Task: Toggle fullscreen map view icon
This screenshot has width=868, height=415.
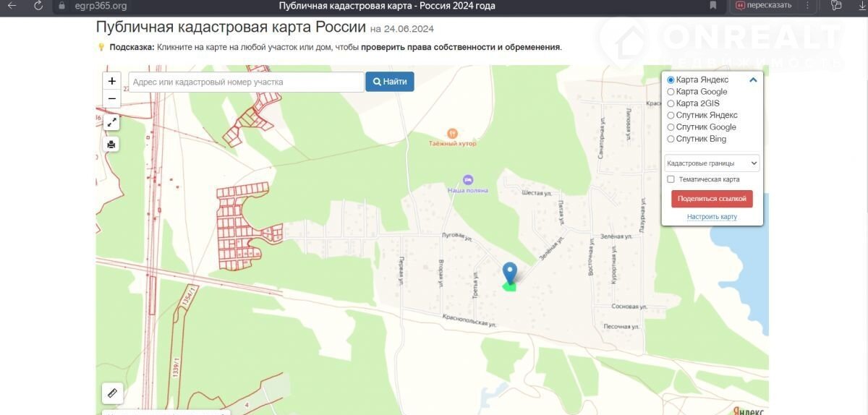Action: tap(111, 123)
